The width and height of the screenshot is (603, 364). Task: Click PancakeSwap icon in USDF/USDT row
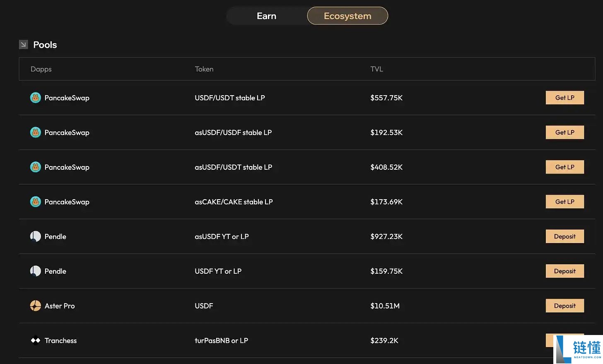click(x=36, y=98)
